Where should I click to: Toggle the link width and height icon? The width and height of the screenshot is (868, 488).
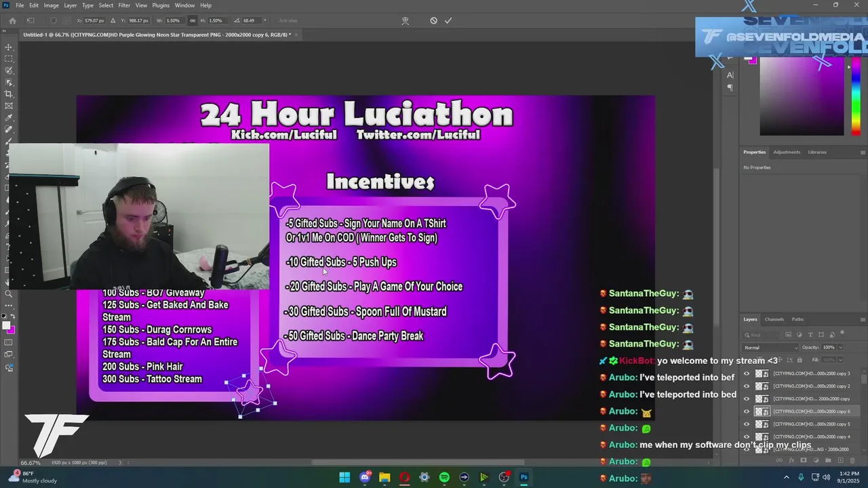(x=193, y=20)
